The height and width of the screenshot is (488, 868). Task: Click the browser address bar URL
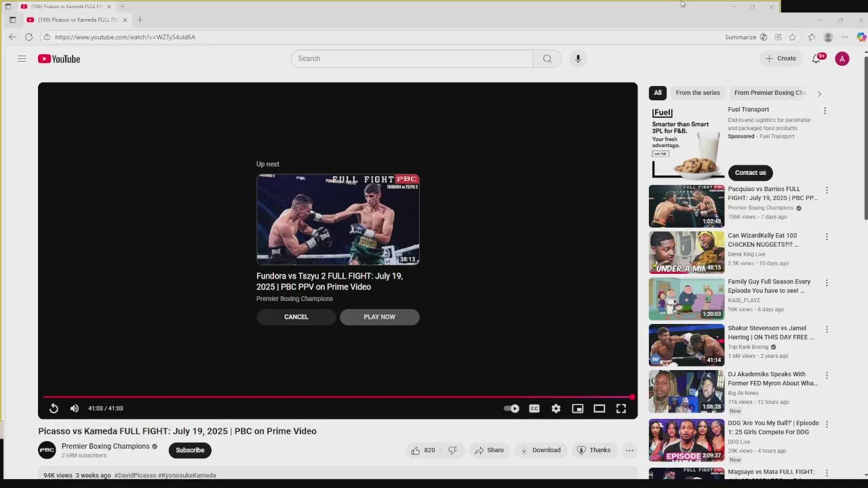125,37
